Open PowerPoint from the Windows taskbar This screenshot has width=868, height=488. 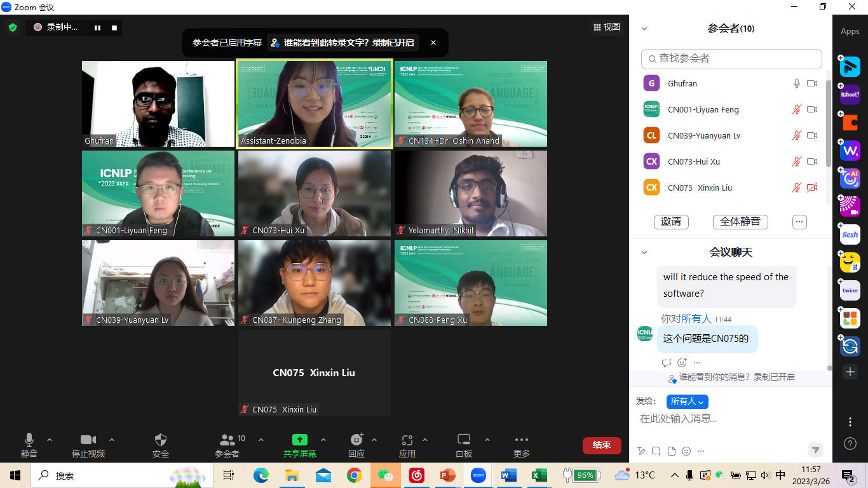tap(448, 475)
